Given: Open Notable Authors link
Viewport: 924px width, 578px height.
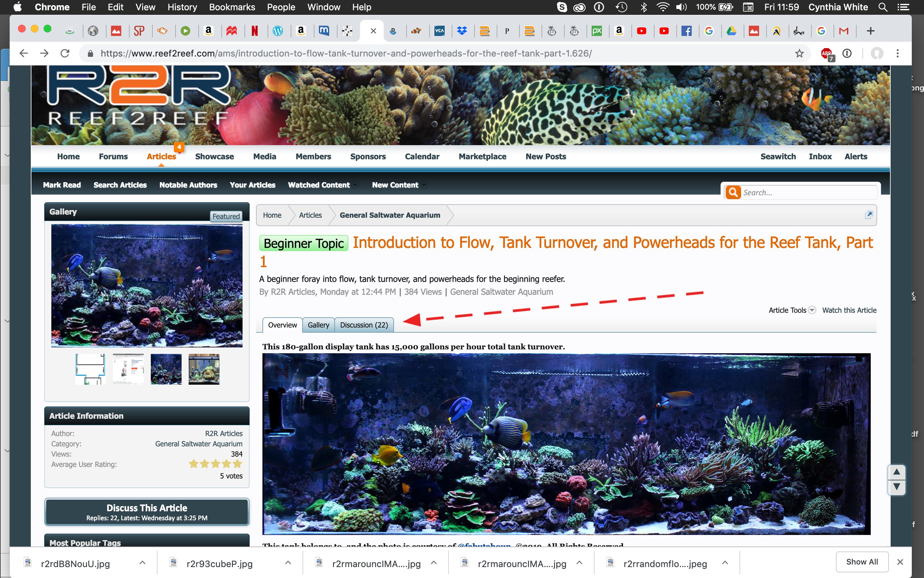Looking at the screenshot, I should point(188,185).
